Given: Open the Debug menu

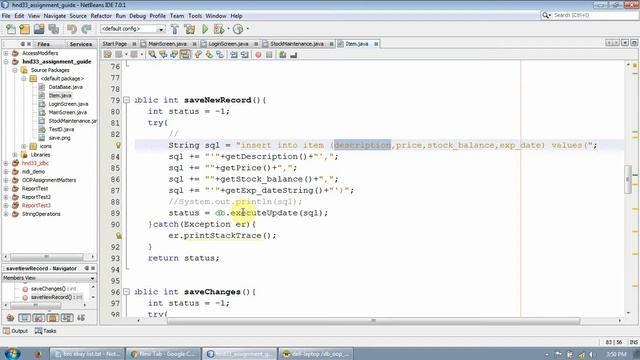Looking at the screenshot, I should point(138,16).
